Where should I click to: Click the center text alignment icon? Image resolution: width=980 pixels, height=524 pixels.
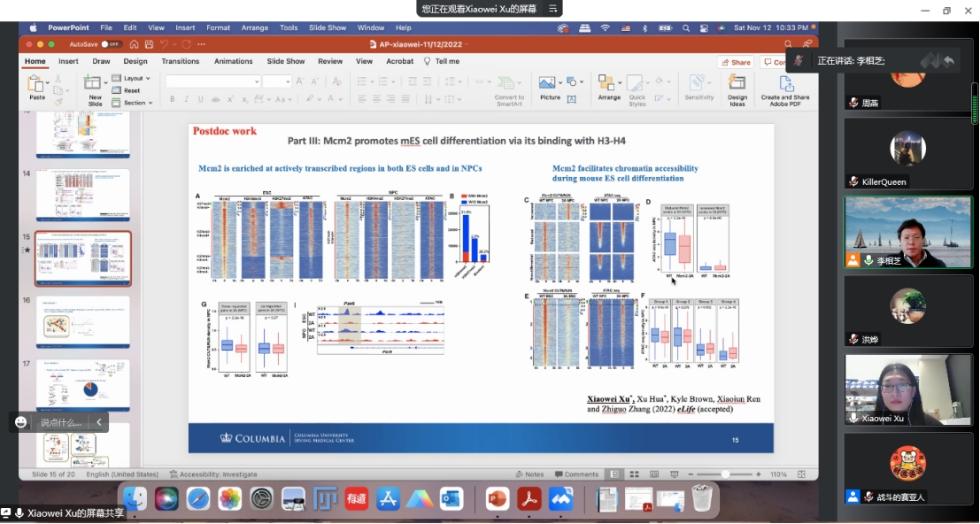click(376, 99)
